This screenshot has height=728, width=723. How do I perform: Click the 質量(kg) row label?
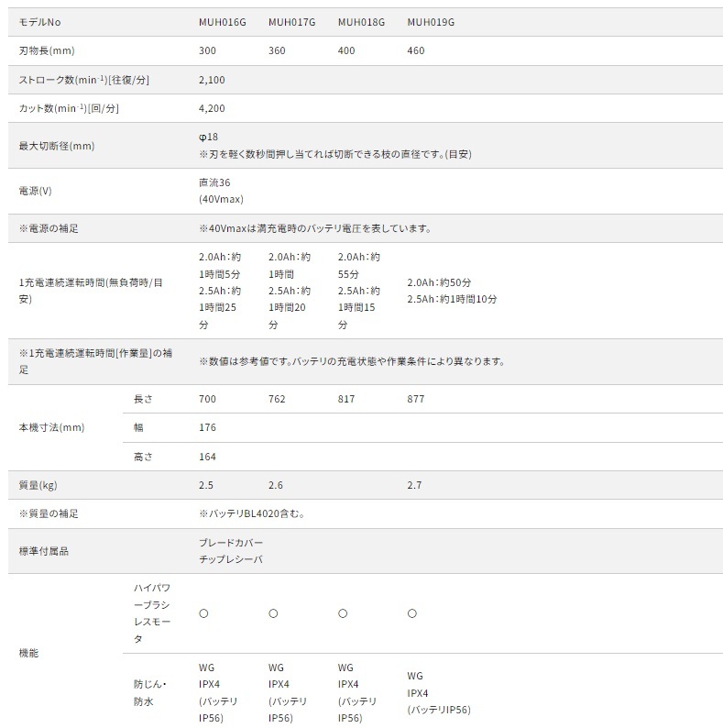pos(38,485)
